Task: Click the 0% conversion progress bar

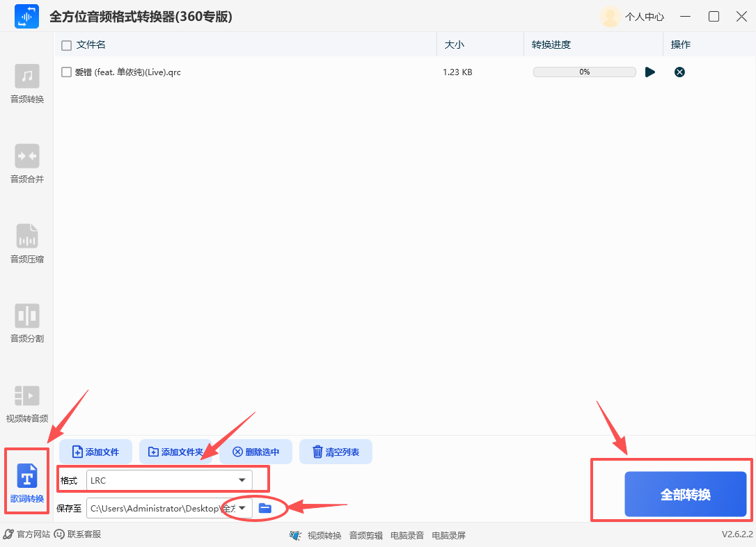Action: [x=584, y=72]
